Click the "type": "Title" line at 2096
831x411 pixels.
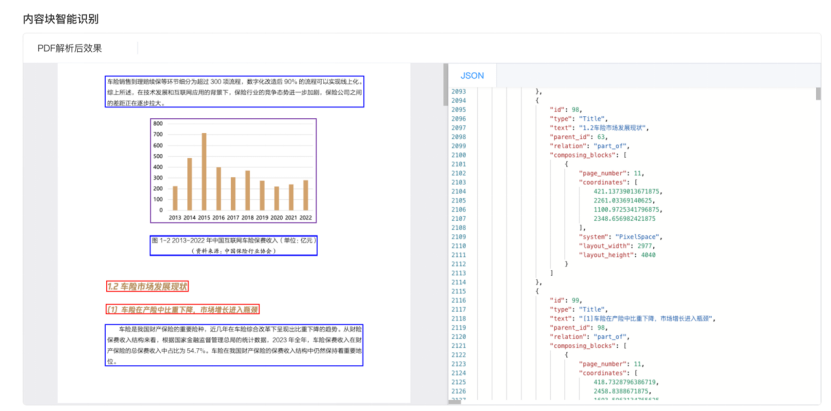point(579,119)
